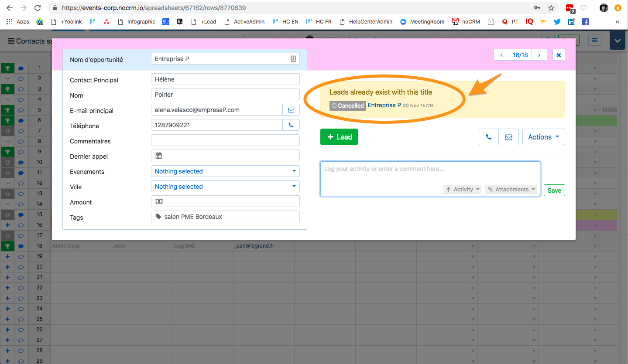628x364 pixels.
Task: Click the comment bubble on row 18
Action: tap(21, 246)
